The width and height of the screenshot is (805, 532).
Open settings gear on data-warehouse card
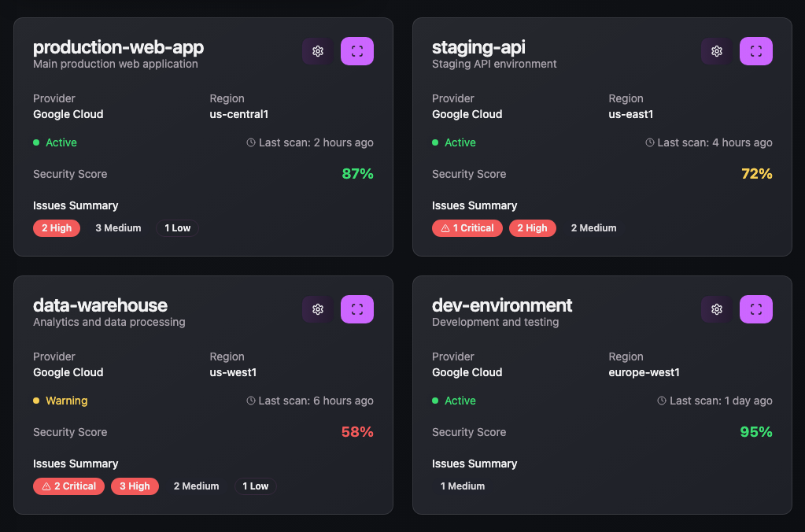pos(316,309)
